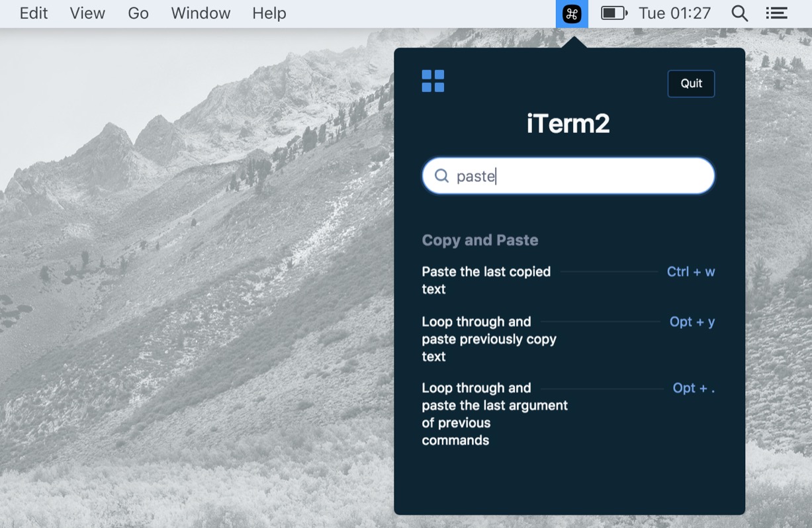
Task: Quit the shortcut app via Quit button
Action: click(691, 83)
